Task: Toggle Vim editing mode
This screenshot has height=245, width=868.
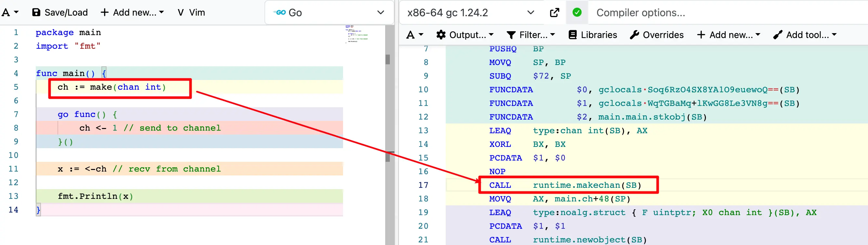Action: [x=191, y=12]
